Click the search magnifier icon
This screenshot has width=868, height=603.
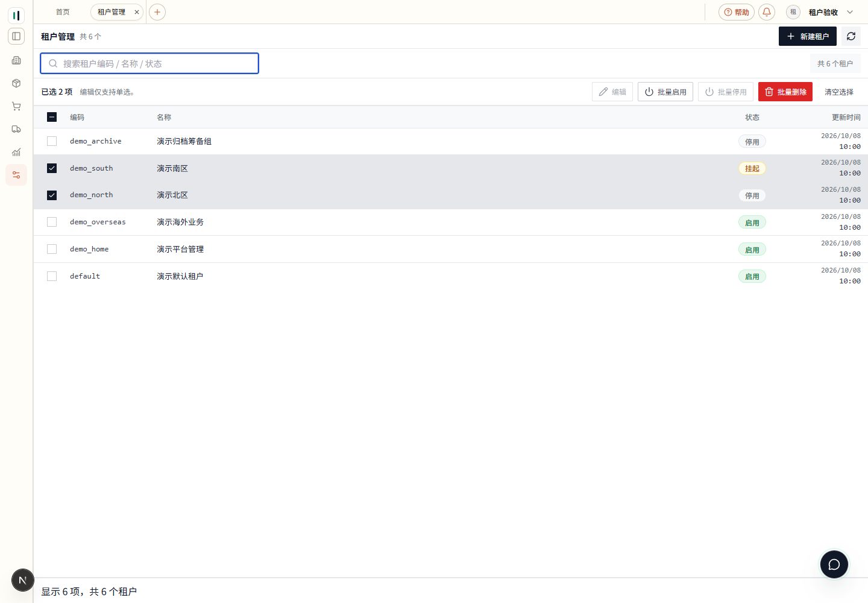(53, 63)
